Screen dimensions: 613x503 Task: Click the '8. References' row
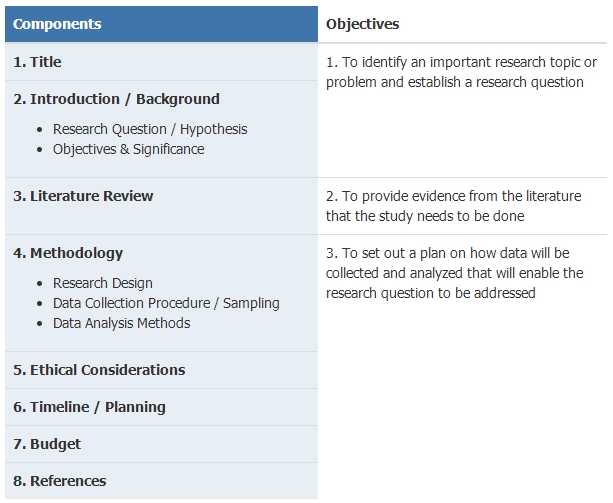pos(161,481)
